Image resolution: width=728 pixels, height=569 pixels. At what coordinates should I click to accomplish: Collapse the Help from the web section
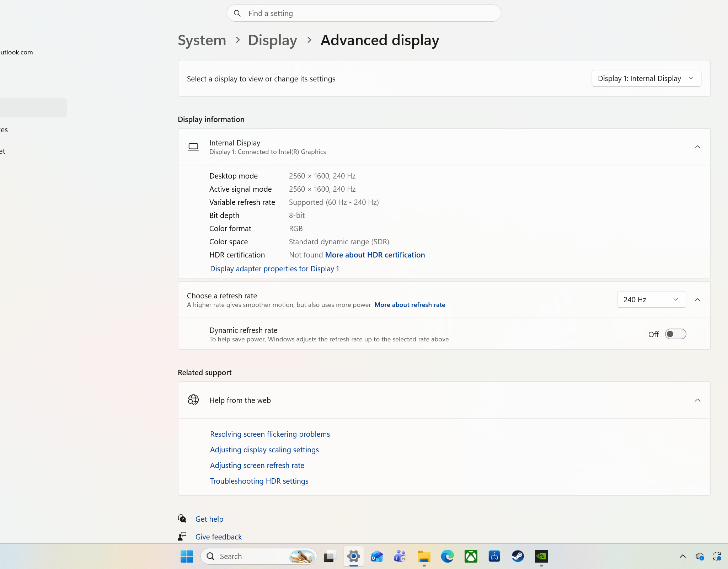click(x=697, y=400)
